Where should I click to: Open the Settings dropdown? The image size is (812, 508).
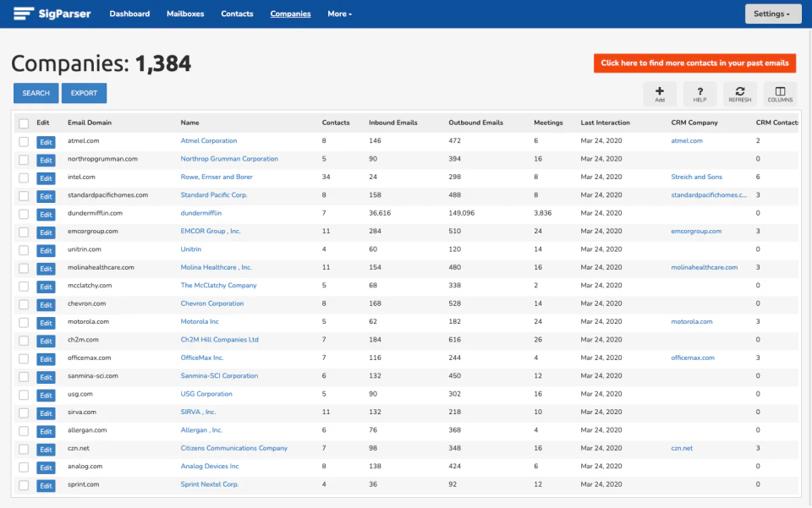[772, 14]
